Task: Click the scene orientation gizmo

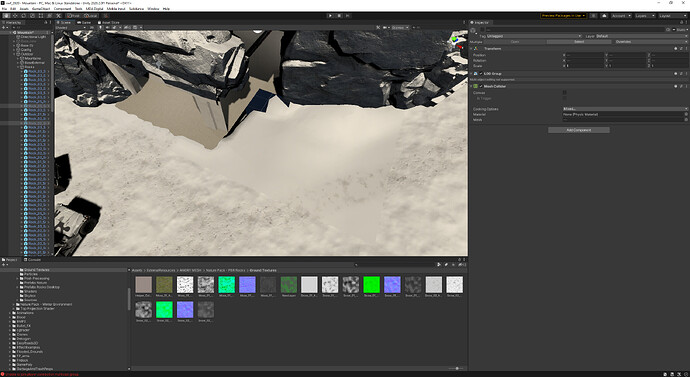Action: click(x=457, y=43)
